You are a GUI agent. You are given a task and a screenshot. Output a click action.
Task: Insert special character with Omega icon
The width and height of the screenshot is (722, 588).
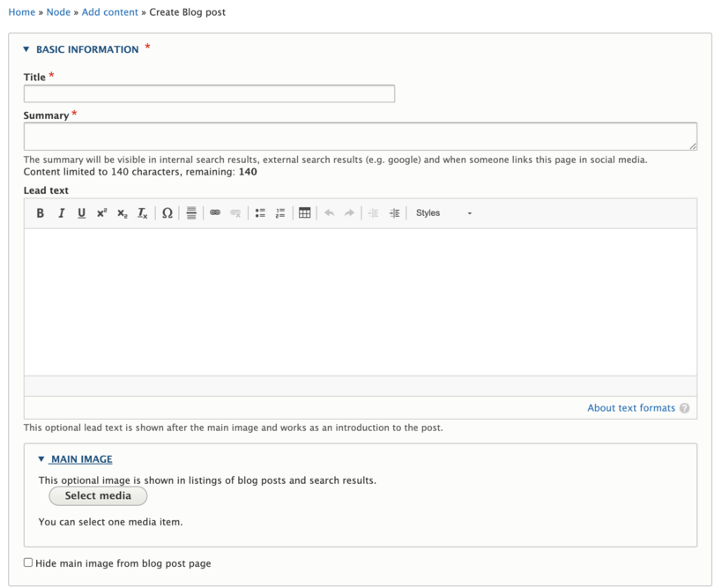167,213
